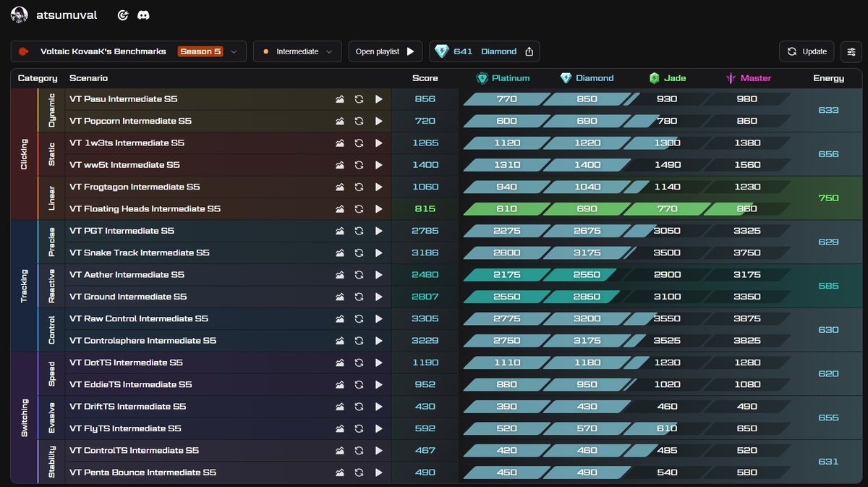Refresh VT EddieTS Intermediate S5 score

pyautogui.click(x=359, y=384)
